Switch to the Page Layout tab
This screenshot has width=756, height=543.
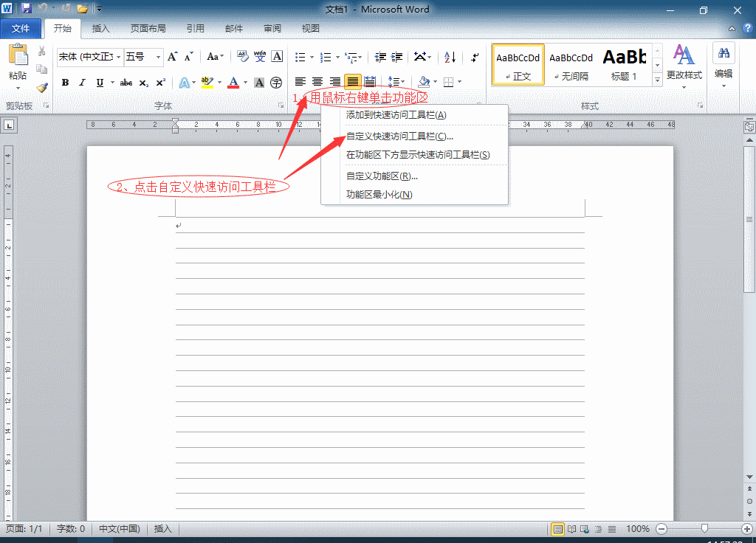148,29
